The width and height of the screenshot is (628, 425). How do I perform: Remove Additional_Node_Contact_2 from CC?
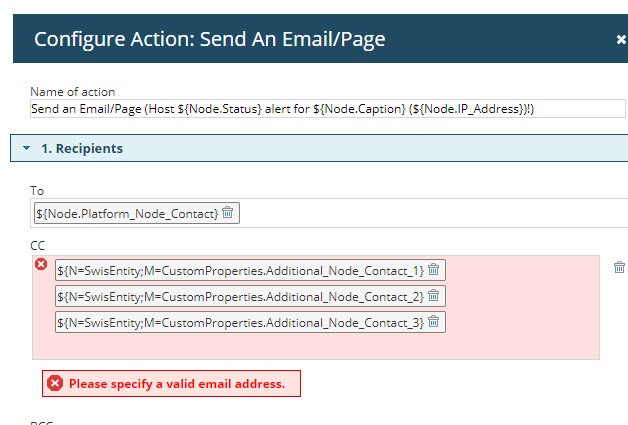[433, 296]
